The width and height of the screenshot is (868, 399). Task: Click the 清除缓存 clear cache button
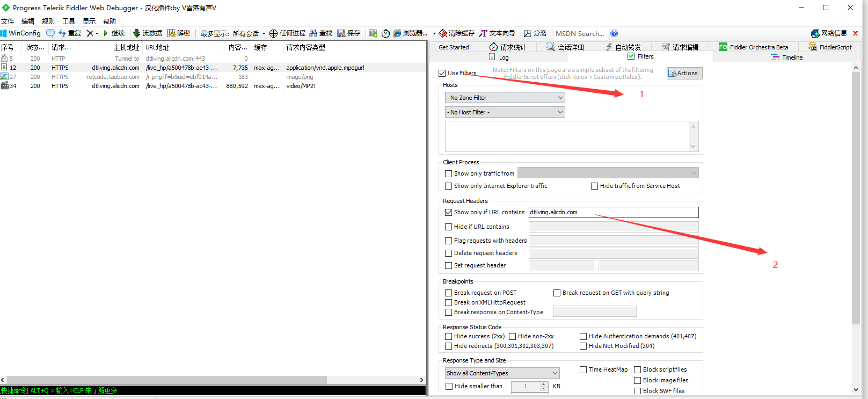[x=457, y=33]
